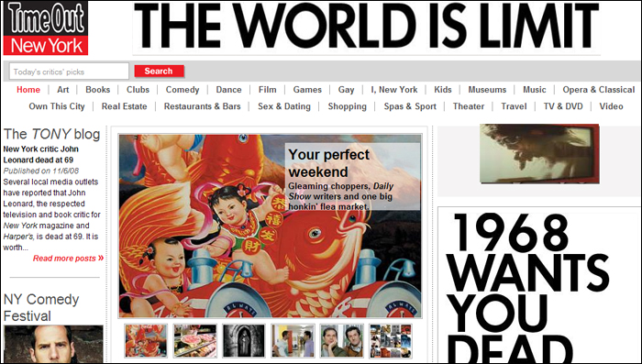Click the 1968 Wants You Dead ad

(x=539, y=284)
